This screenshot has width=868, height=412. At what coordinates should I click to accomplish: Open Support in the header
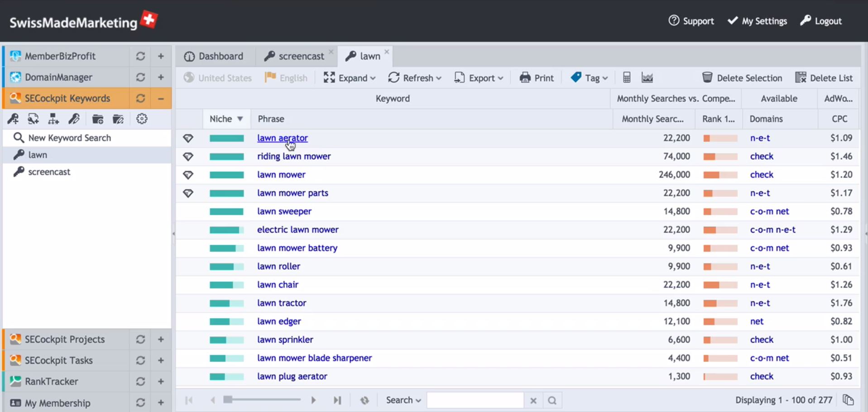pyautogui.click(x=691, y=21)
